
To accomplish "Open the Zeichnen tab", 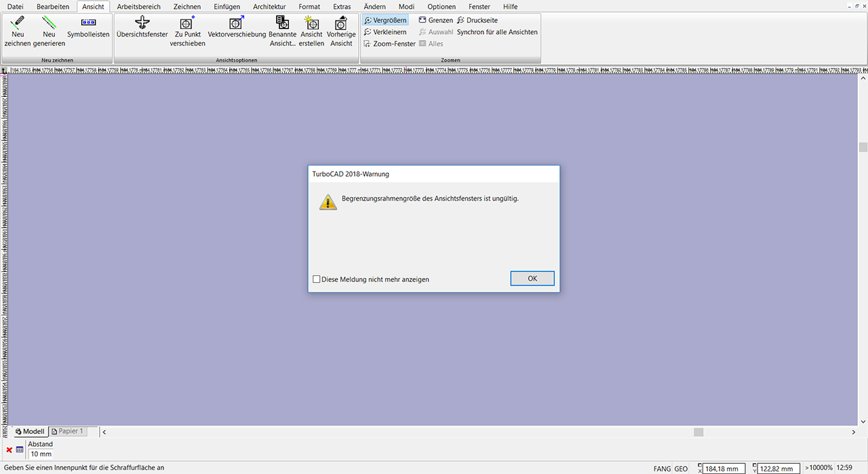I will [x=187, y=7].
